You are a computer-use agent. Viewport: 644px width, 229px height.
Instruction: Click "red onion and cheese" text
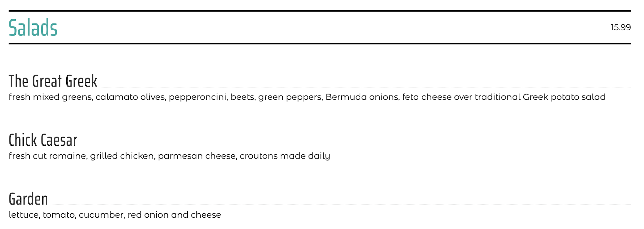point(174,215)
